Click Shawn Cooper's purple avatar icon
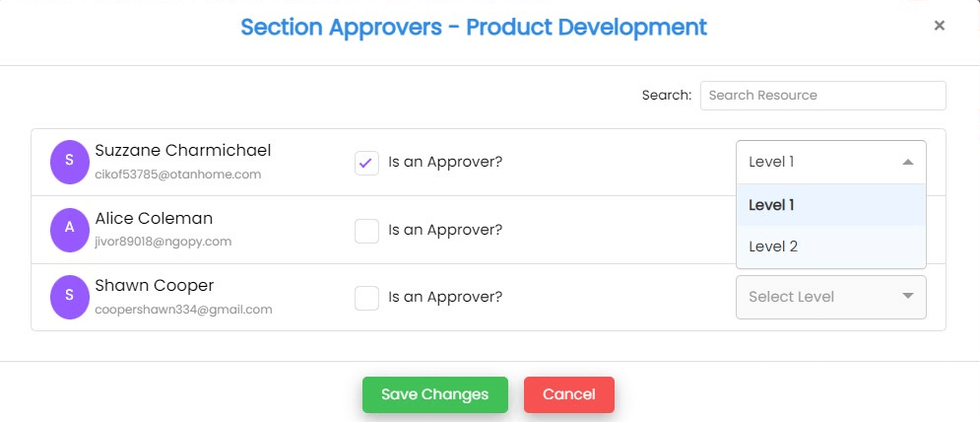The image size is (980, 422). point(69,296)
